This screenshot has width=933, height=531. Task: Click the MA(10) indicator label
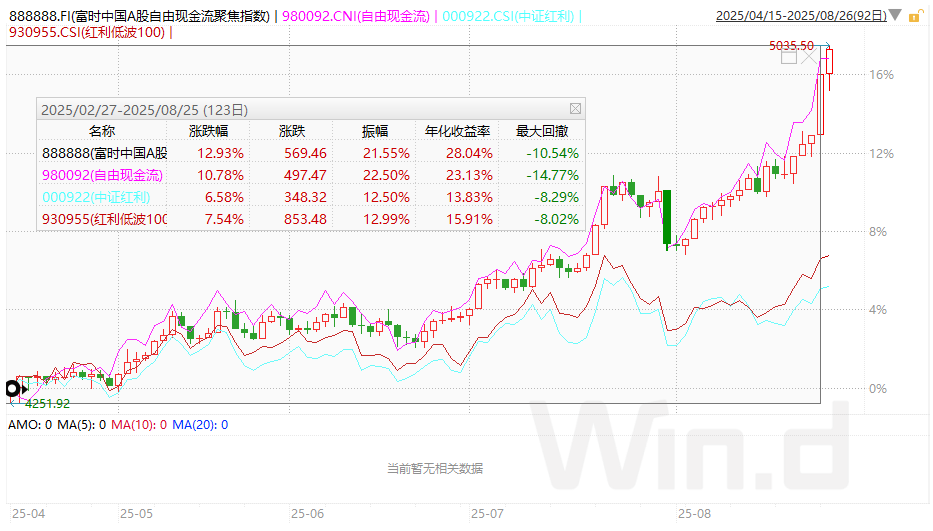(134, 425)
